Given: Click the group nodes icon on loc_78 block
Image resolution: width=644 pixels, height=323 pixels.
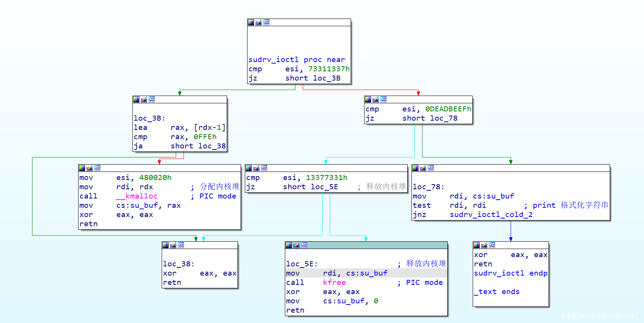Looking at the screenshot, I should pos(431,168).
